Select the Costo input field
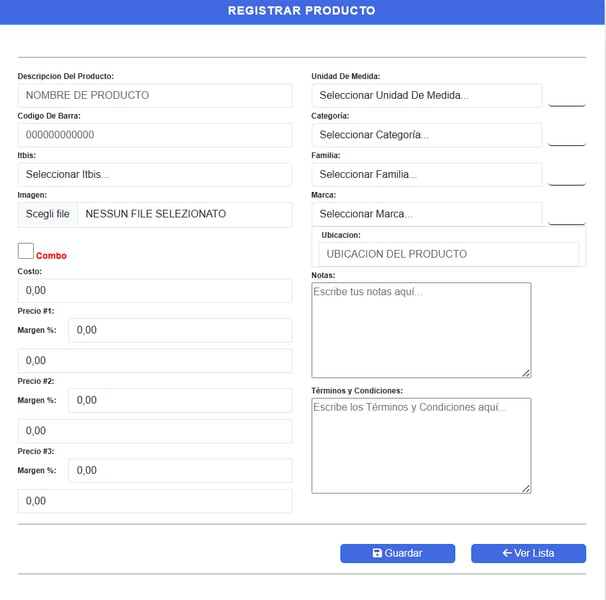 click(155, 290)
